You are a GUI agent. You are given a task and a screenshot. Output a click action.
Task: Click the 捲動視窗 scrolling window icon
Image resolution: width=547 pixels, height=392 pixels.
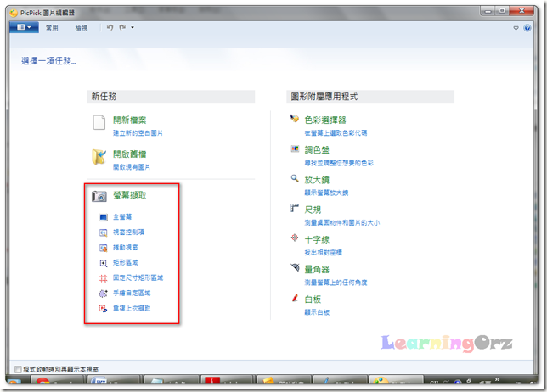click(104, 248)
